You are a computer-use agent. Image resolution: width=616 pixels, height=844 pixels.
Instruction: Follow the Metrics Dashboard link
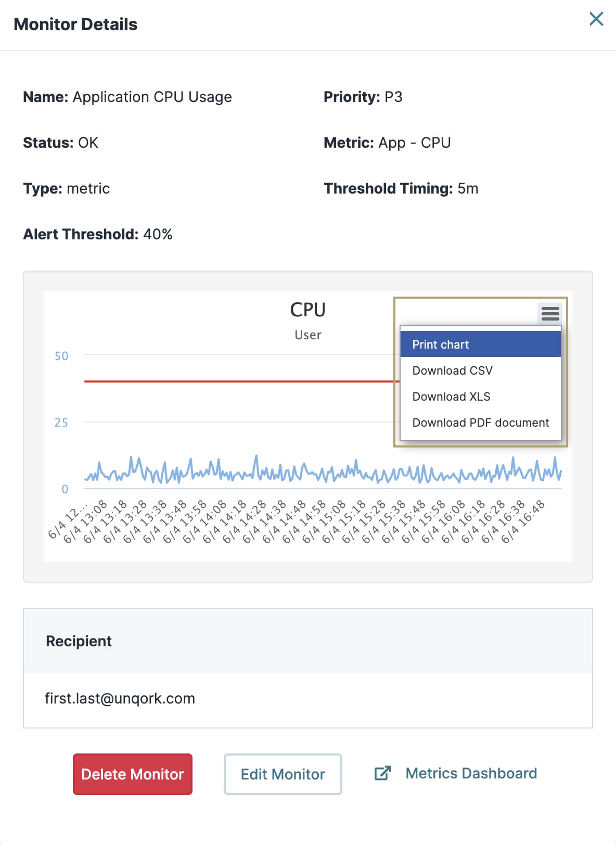click(x=471, y=773)
